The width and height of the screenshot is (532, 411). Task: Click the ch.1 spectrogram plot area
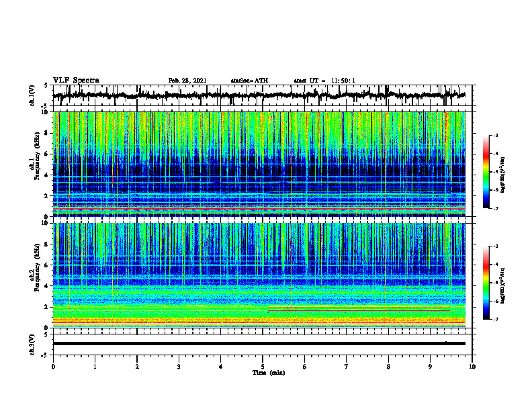259,164
